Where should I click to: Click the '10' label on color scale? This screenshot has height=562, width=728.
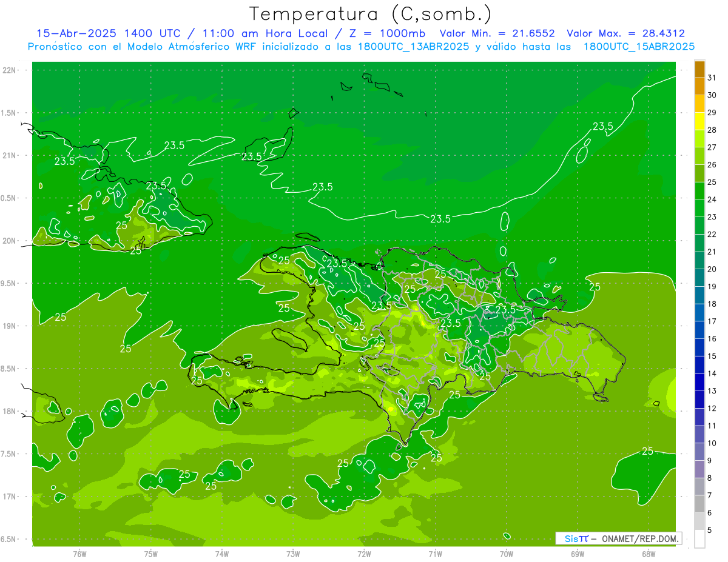coord(712,443)
